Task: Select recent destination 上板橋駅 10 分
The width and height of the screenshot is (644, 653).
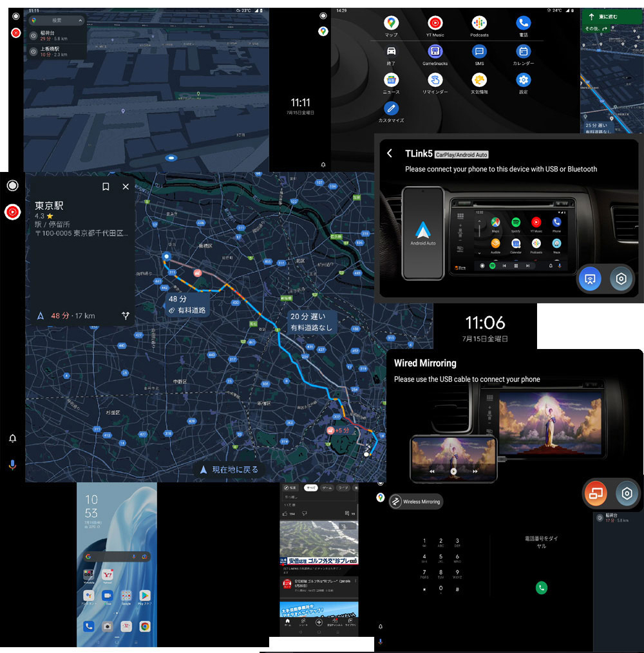Action: click(x=57, y=52)
